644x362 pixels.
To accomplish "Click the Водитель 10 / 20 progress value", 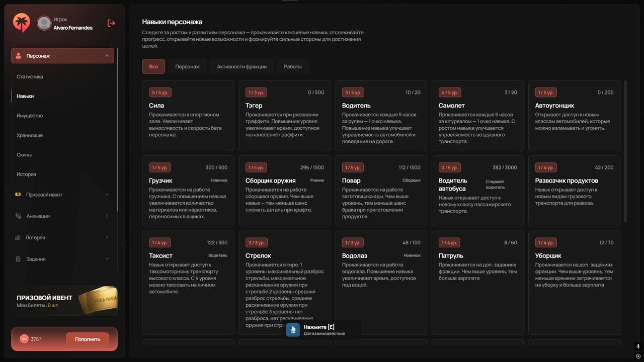I will [413, 93].
